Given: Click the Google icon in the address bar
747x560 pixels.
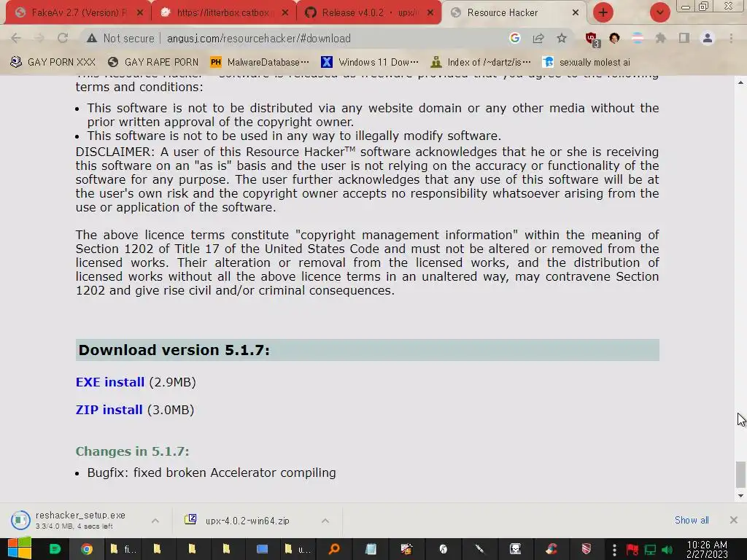Looking at the screenshot, I should pyautogui.click(x=514, y=38).
